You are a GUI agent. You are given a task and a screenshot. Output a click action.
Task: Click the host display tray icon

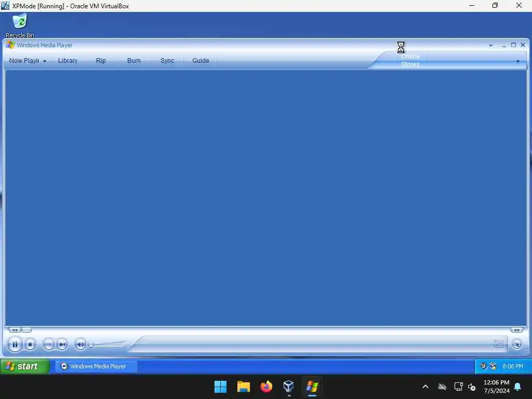[458, 387]
